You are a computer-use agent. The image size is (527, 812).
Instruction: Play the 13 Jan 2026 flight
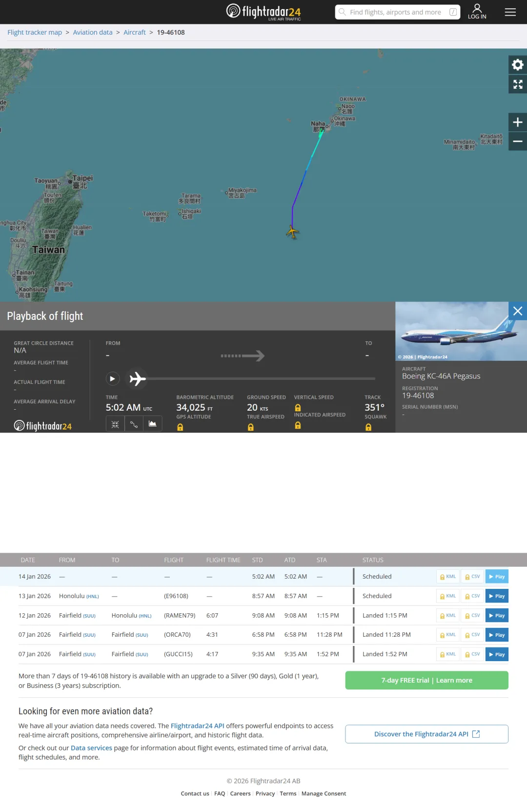tap(497, 596)
